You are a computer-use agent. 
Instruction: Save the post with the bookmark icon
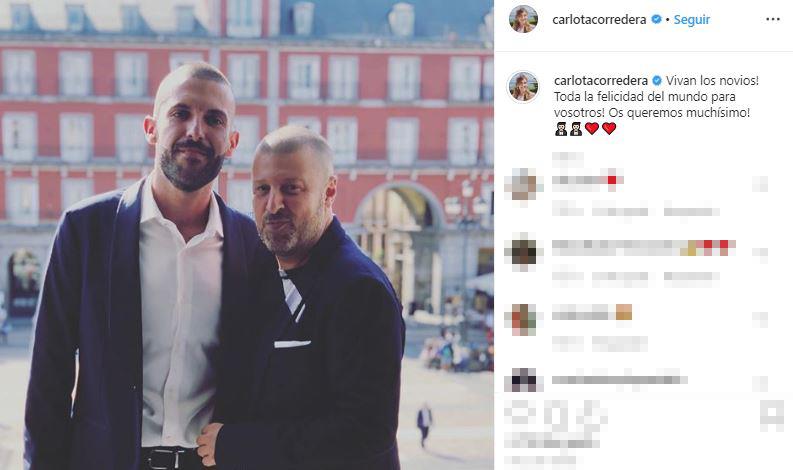pyautogui.click(x=772, y=414)
